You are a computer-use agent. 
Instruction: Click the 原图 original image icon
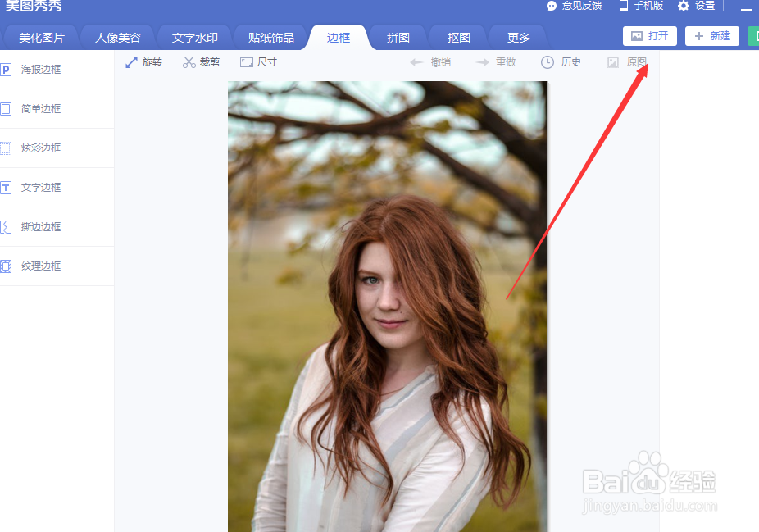pyautogui.click(x=613, y=62)
